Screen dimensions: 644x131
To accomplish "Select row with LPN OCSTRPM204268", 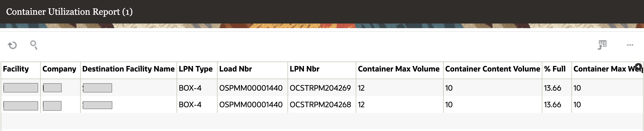I will (320, 104).
